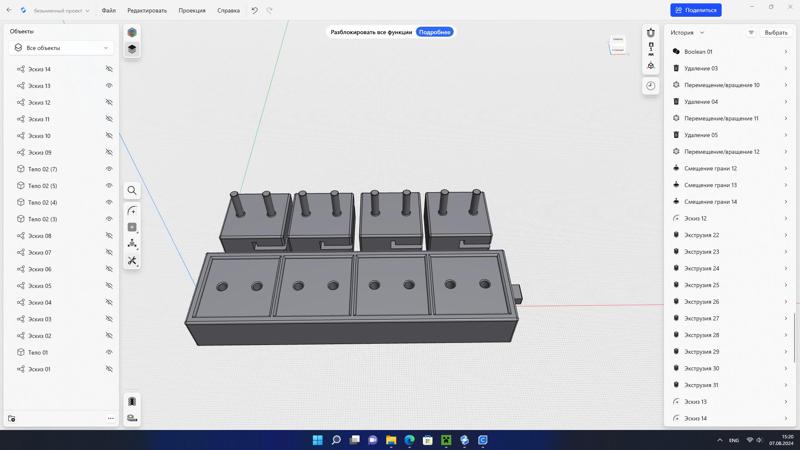Screen dimensions: 800x450
Task: Click the orientation cube in the viewport
Action: pyautogui.click(x=618, y=45)
